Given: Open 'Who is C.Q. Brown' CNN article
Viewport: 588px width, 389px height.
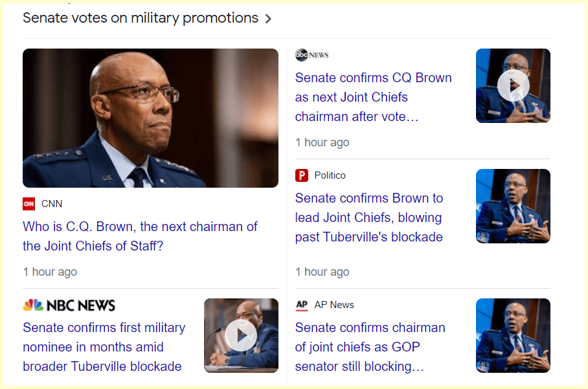Looking at the screenshot, I should 140,236.
